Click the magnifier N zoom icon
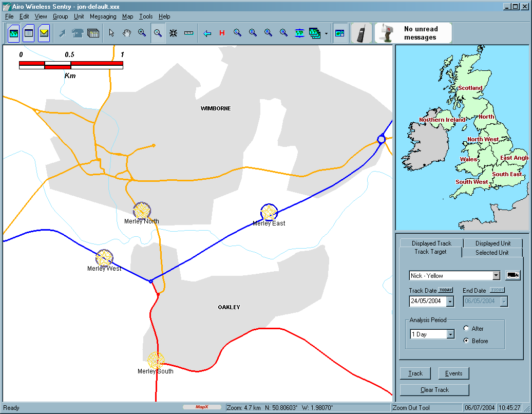 click(x=283, y=32)
